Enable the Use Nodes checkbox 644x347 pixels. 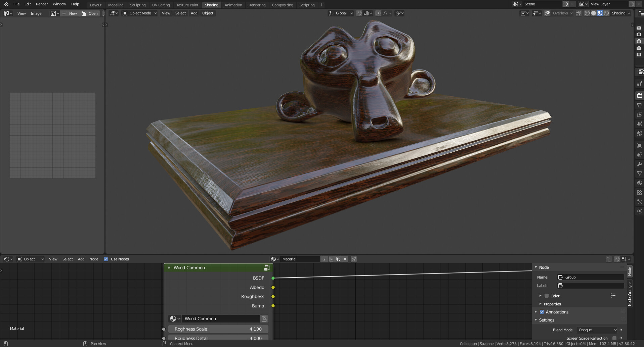coord(106,259)
